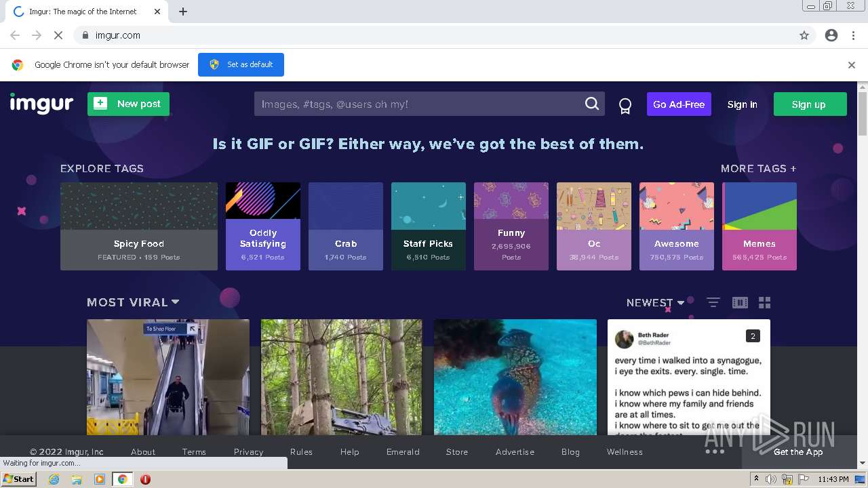Open the Emerald trophy icon in header
Image resolution: width=868 pixels, height=488 pixels.
pyautogui.click(x=625, y=106)
